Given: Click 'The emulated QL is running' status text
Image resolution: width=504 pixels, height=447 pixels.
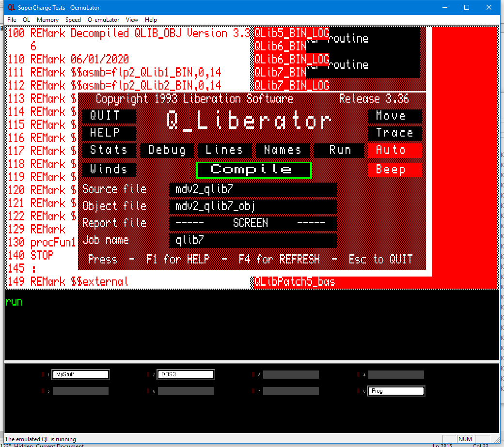Looking at the screenshot, I should [x=41, y=439].
